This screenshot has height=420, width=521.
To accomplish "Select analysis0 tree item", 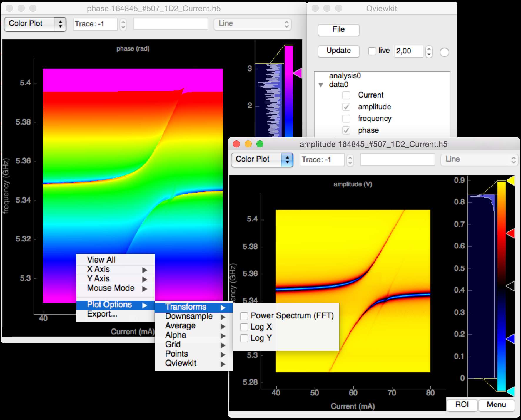I will click(345, 76).
